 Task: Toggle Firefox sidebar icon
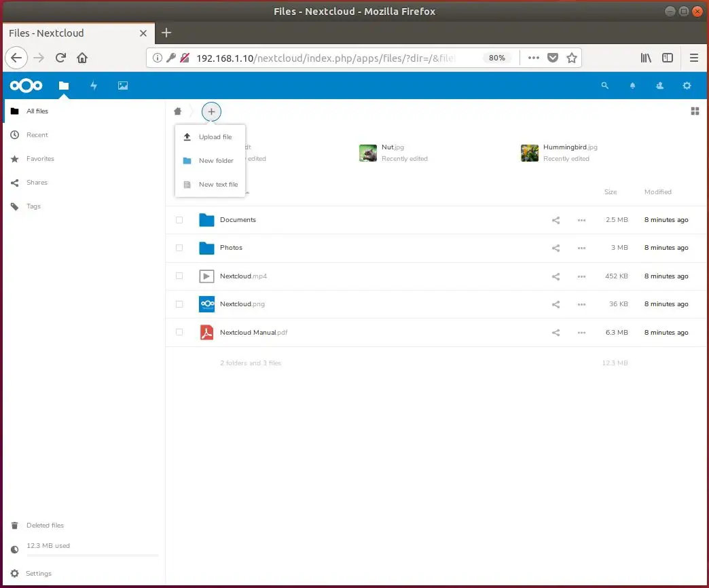point(668,58)
